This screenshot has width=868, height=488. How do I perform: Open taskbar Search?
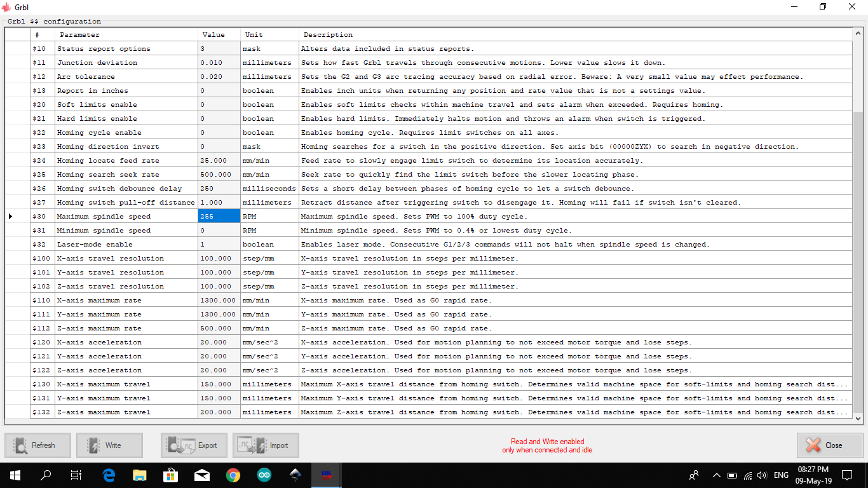pyautogui.click(x=46, y=475)
